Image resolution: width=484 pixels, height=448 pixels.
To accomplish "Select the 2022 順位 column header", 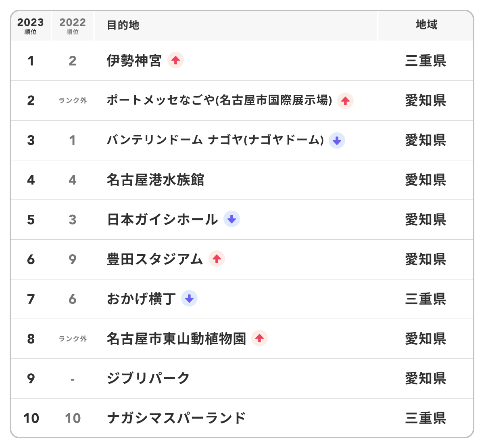I will (73, 26).
